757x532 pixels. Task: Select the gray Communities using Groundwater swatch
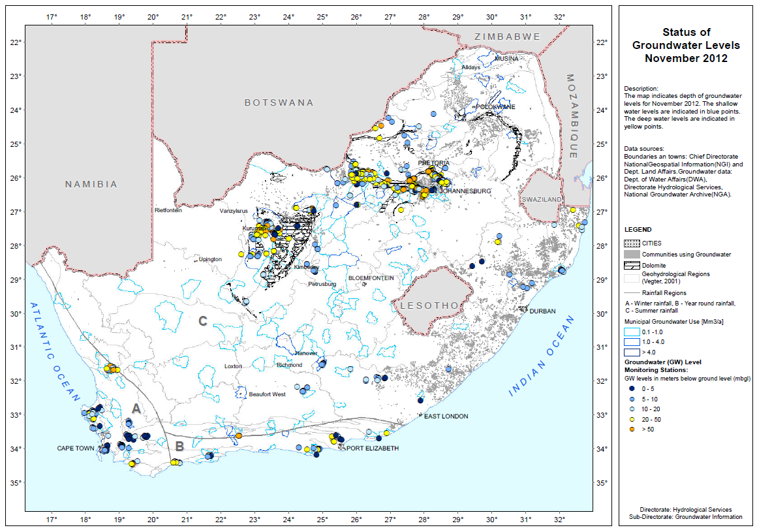[632, 254]
